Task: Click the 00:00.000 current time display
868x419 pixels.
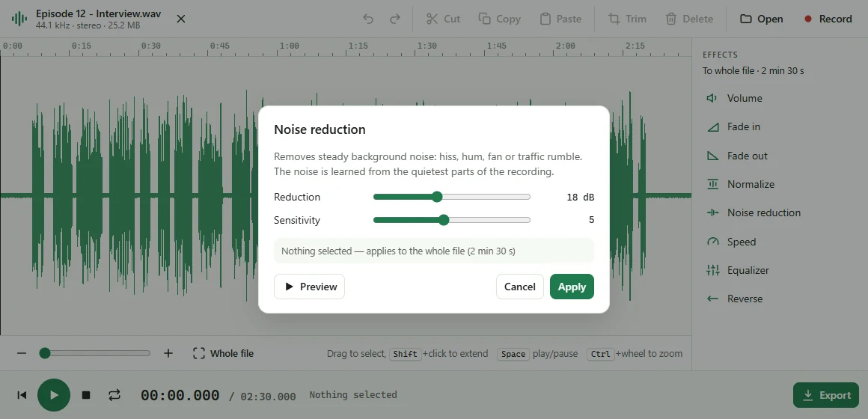Action: pyautogui.click(x=180, y=395)
